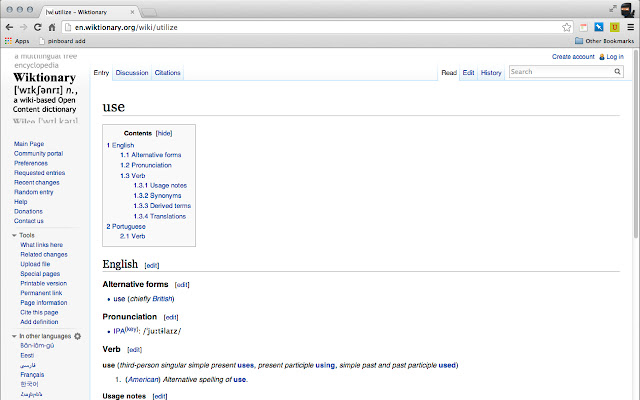Open a new browser tab
640x400 pixels.
pos(149,13)
